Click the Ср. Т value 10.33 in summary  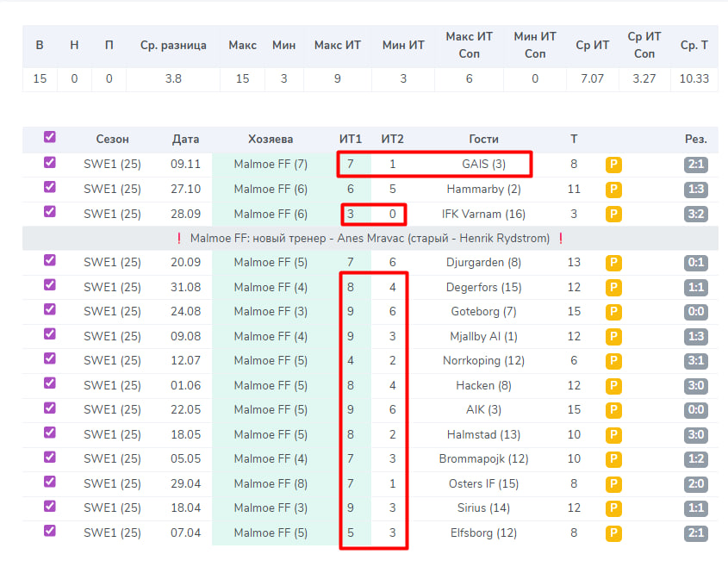tap(694, 79)
